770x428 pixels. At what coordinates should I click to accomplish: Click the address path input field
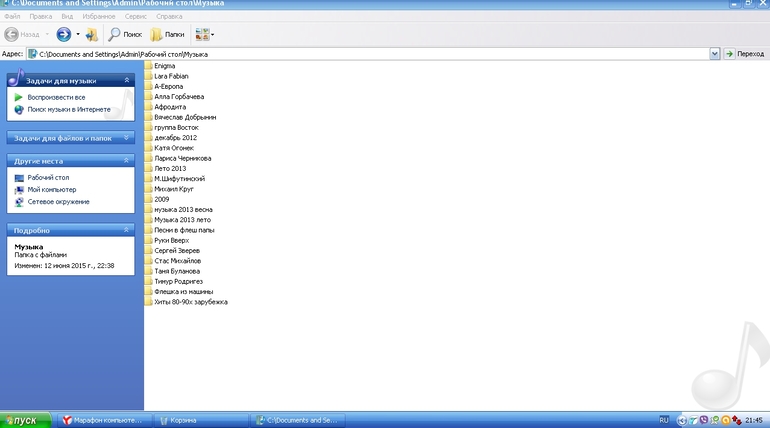click(x=370, y=53)
